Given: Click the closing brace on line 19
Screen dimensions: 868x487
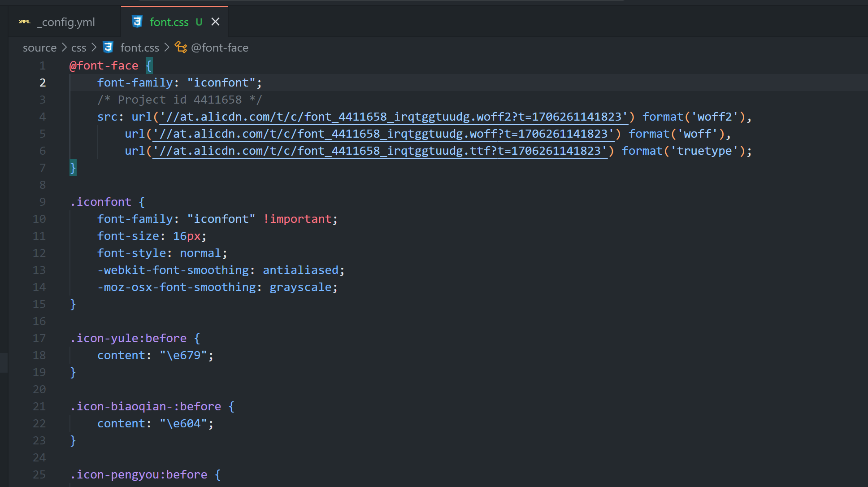Looking at the screenshot, I should [73, 372].
